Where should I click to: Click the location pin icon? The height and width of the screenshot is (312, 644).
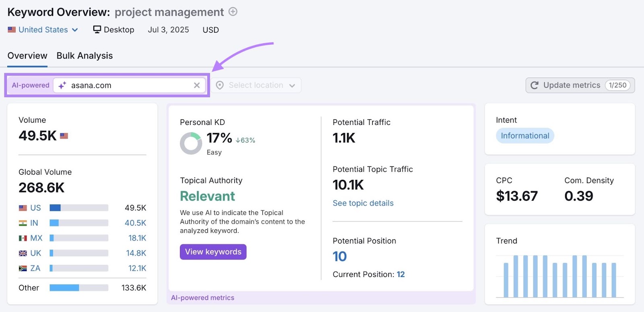click(x=220, y=85)
